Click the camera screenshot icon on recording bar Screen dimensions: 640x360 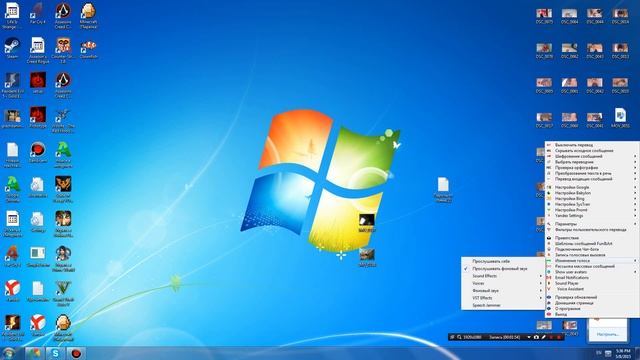click(536, 337)
